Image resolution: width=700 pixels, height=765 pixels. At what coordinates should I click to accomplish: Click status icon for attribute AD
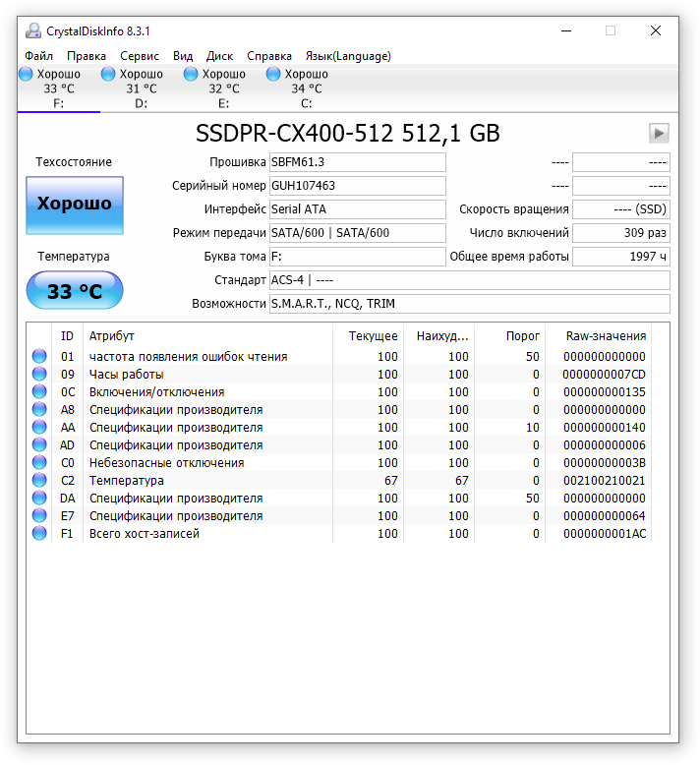(39, 444)
